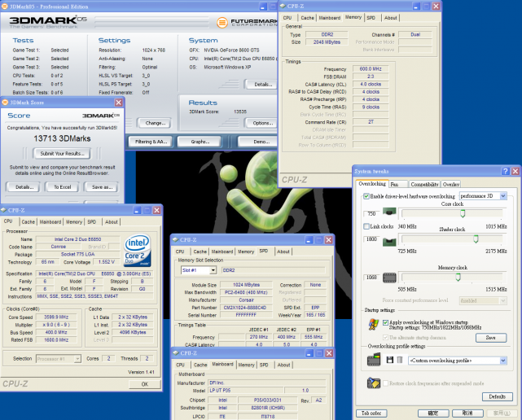This screenshot has width=522, height=420.
Task: Switch to the Fan tab in System tweaks
Action: [398, 184]
